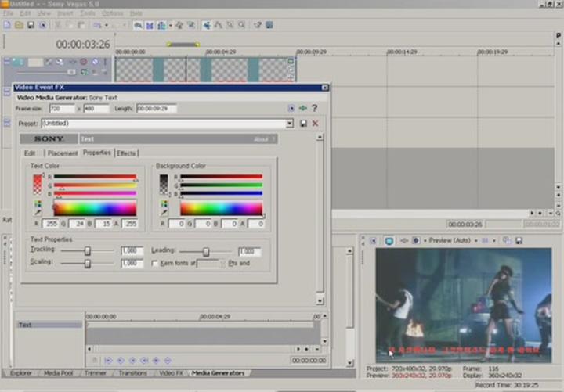Click Save Snapshot icon in preview window
Screen dimensions: 564x392
pos(519,241)
